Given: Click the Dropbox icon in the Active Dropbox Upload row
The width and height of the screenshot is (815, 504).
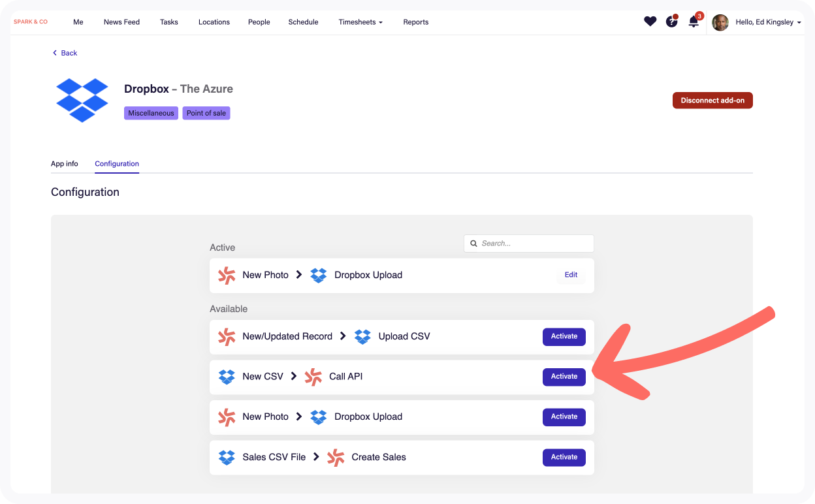Looking at the screenshot, I should [319, 276].
